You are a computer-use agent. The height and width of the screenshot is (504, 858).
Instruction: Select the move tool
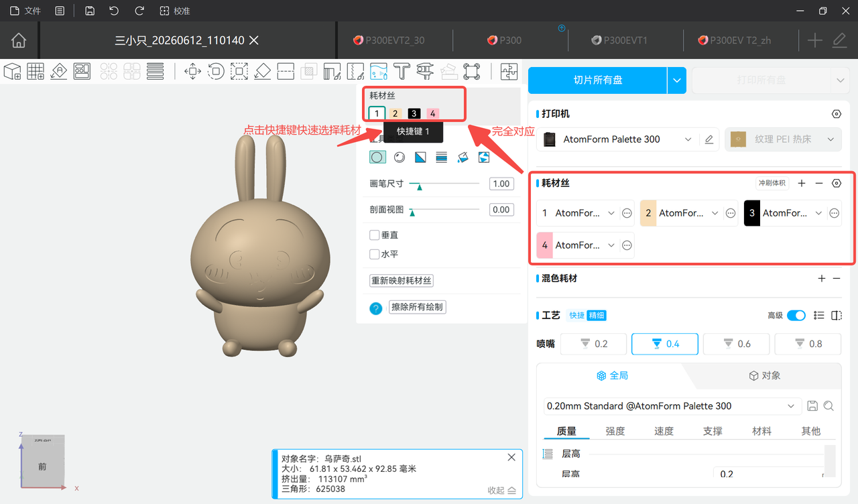tap(193, 71)
